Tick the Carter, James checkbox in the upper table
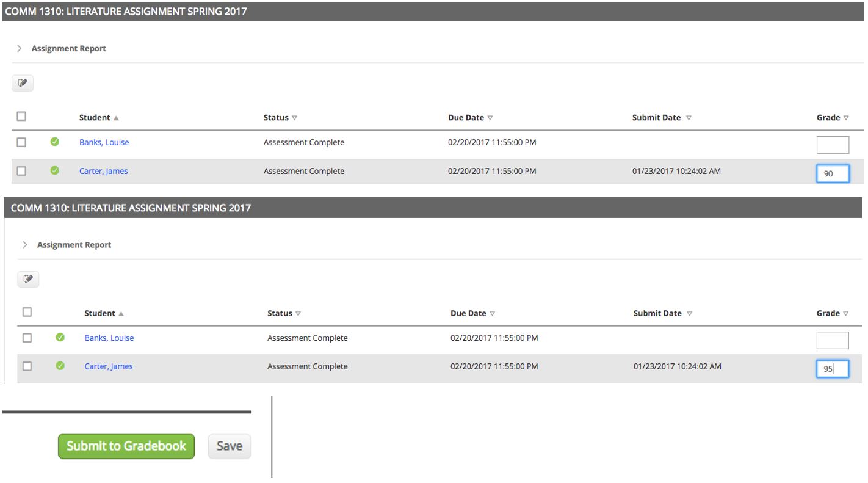Image resolution: width=868 pixels, height=483 pixels. pos(21,171)
